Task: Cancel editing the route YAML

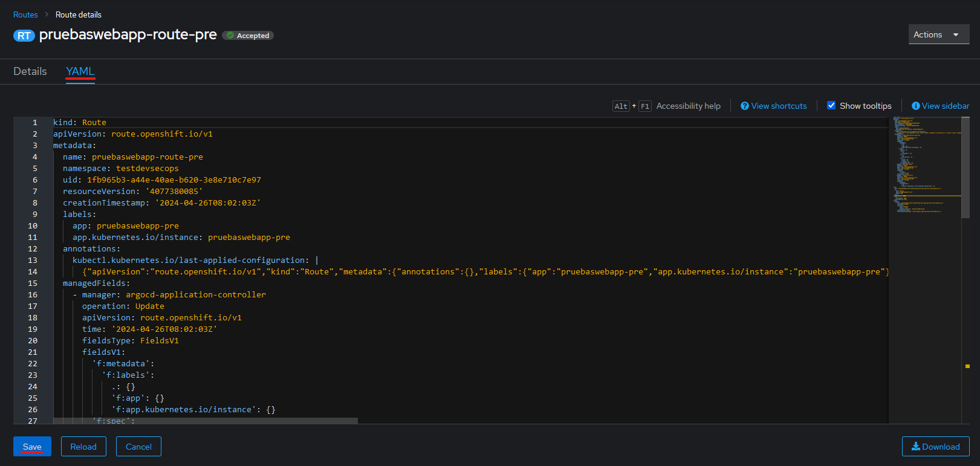Action: 138,447
